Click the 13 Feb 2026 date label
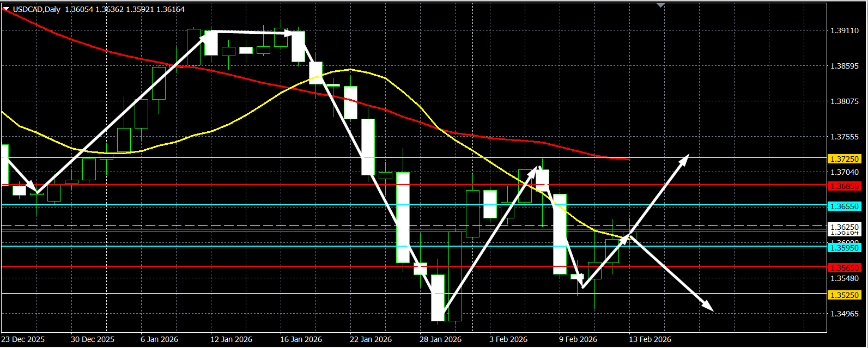 pos(650,339)
